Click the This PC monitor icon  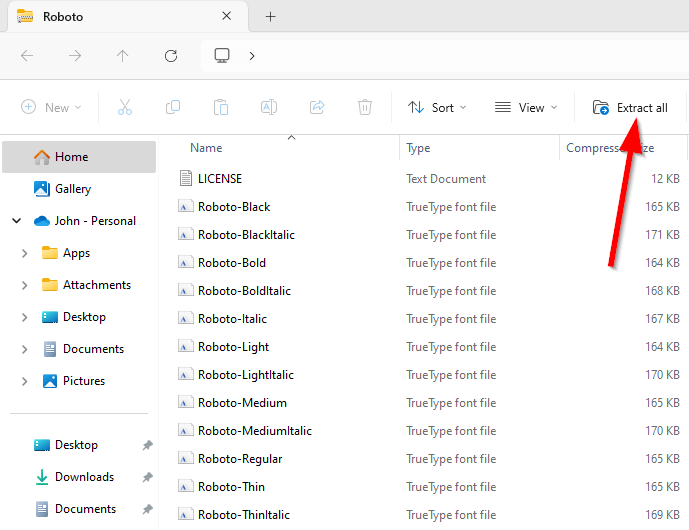[222, 56]
